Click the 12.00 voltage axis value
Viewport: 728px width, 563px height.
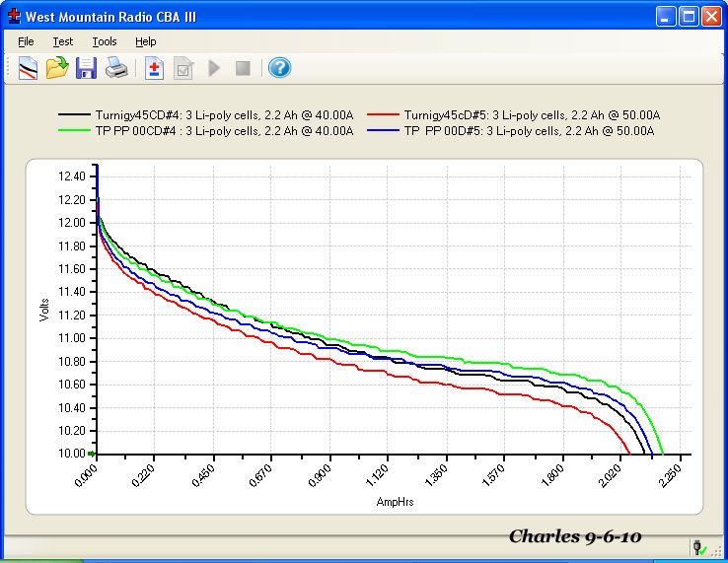[x=72, y=222]
